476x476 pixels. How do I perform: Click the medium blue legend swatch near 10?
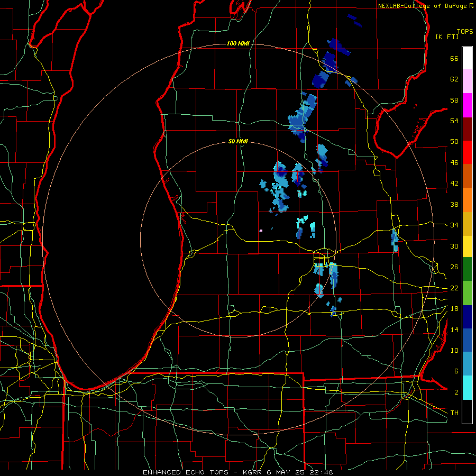pyautogui.click(x=467, y=340)
